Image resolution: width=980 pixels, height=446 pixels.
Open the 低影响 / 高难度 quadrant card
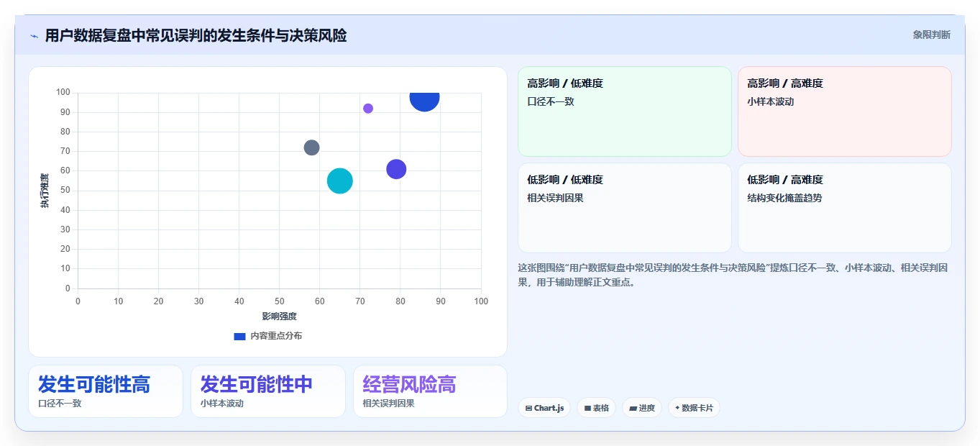pyautogui.click(x=845, y=208)
